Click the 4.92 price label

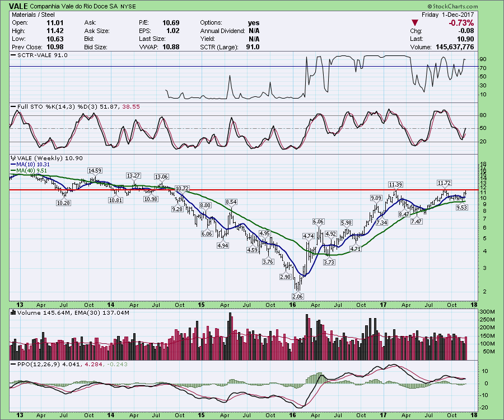(x=331, y=234)
